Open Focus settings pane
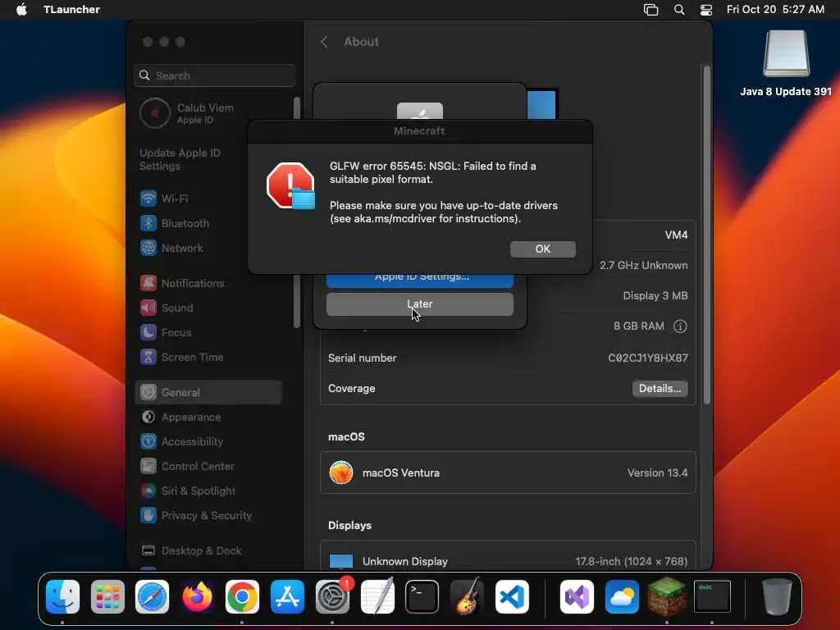The width and height of the screenshot is (840, 630). (209, 332)
